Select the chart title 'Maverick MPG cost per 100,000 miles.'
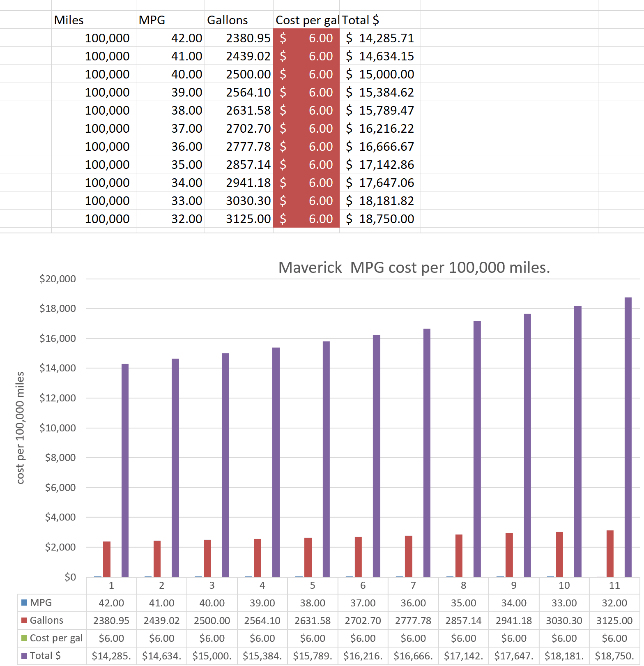The image size is (644, 666). pos(414,267)
